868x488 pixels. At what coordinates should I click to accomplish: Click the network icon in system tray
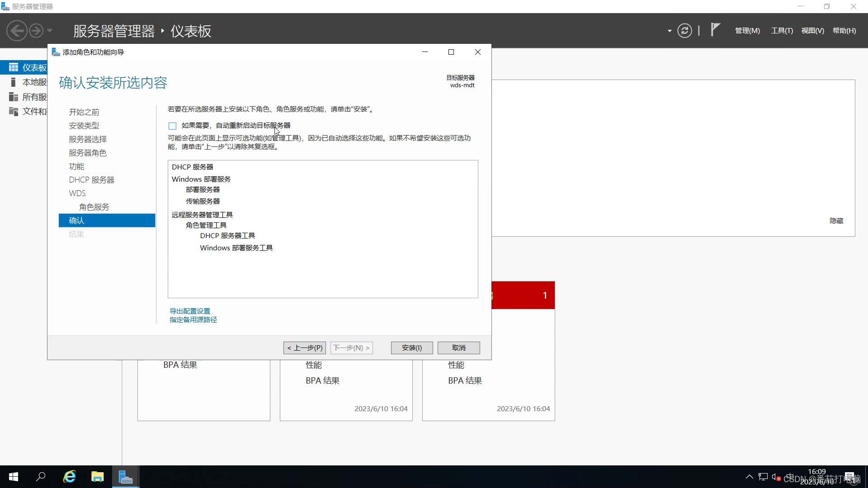tap(763, 477)
